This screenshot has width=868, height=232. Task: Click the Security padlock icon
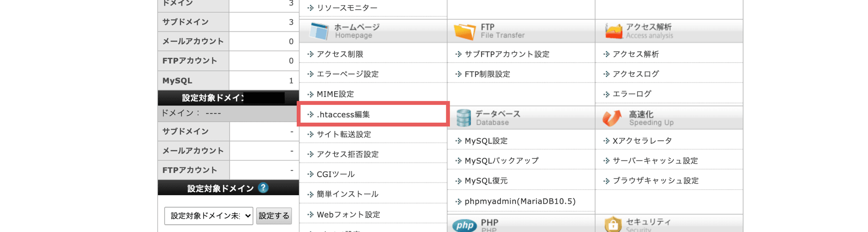click(613, 224)
